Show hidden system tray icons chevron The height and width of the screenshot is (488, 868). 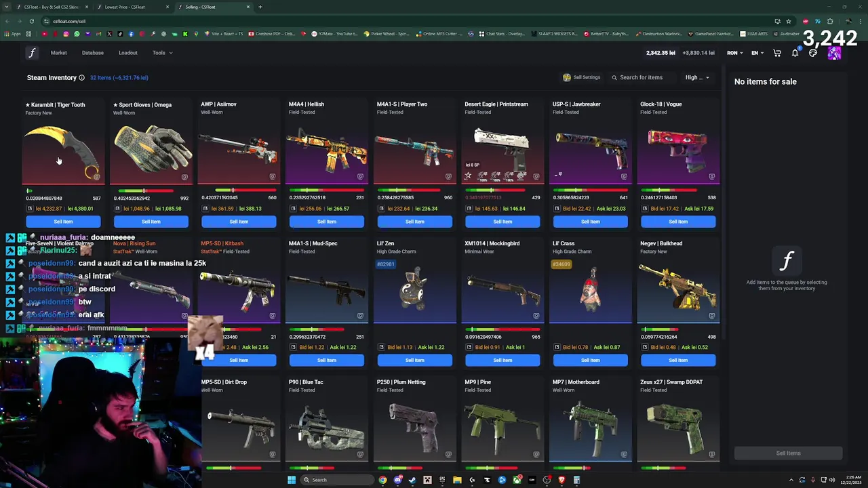point(791,480)
